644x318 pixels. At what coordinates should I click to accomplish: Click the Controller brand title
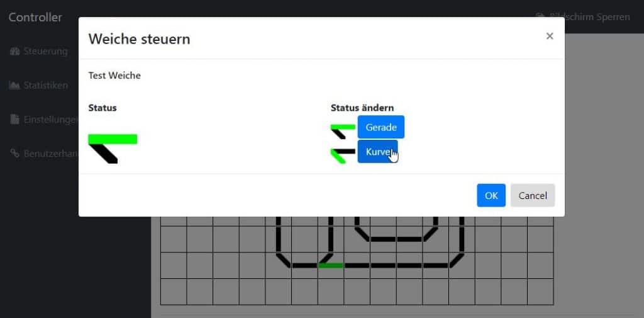35,17
